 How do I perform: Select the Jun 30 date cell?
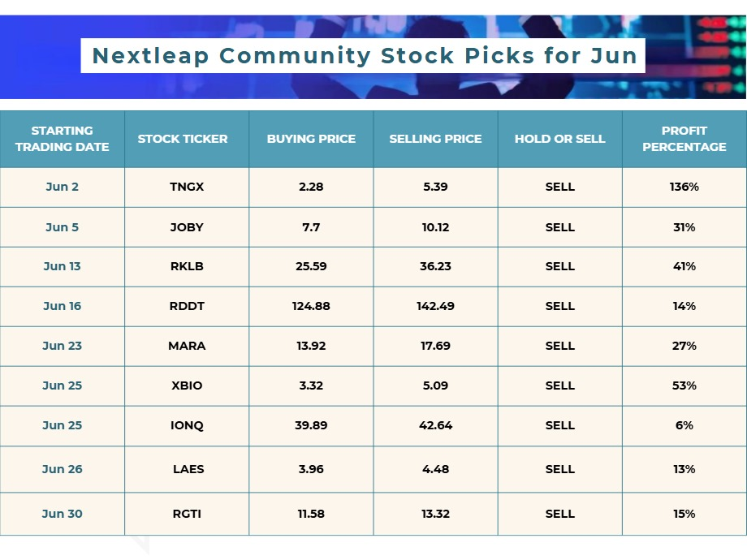[x=62, y=515]
